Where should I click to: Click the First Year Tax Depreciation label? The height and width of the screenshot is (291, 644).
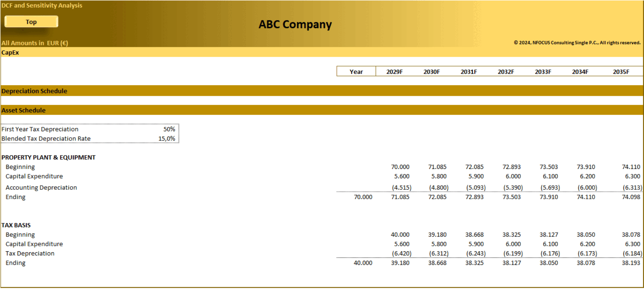click(x=40, y=129)
